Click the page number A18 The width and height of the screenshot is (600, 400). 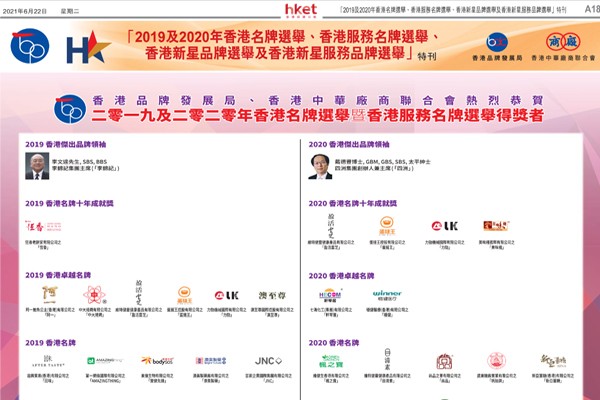point(592,9)
